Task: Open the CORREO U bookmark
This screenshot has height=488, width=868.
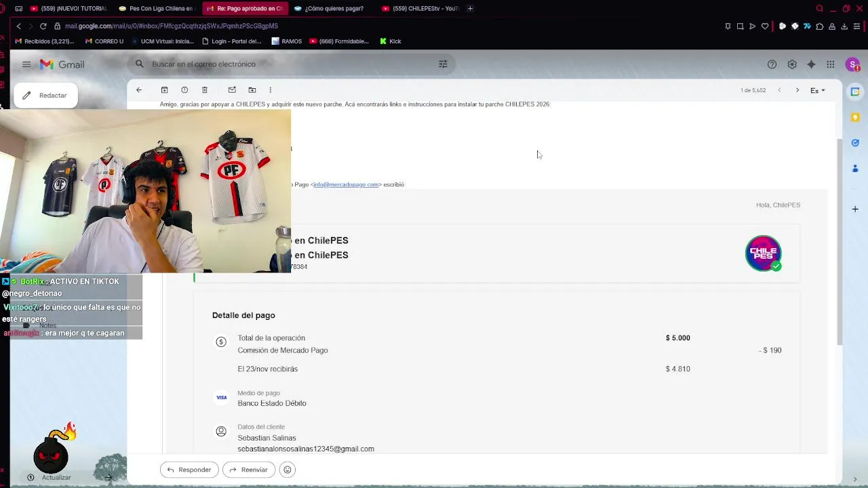Action: (104, 41)
